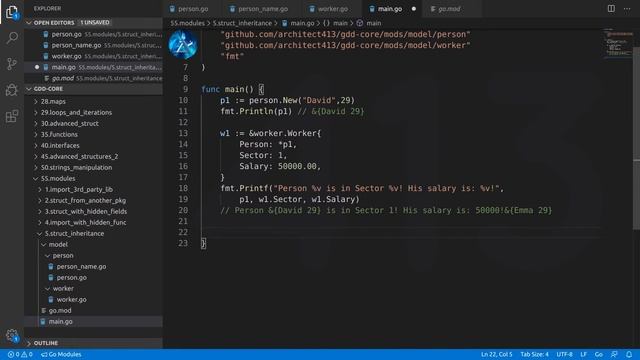Change the UTF-8 file encoding
640x360 pixels.
(564, 354)
